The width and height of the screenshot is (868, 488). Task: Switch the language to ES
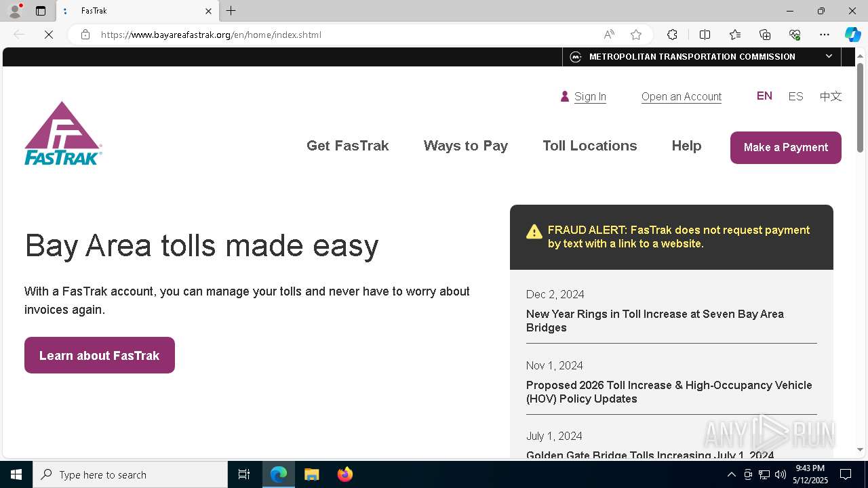(x=795, y=96)
